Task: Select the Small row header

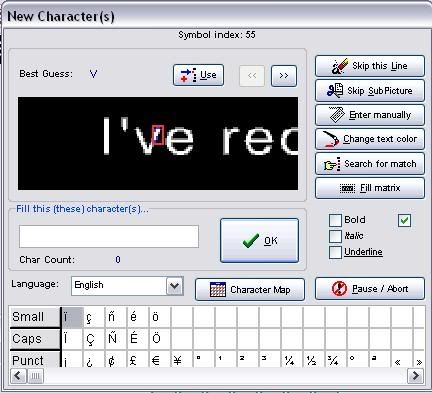Action: coord(35,317)
